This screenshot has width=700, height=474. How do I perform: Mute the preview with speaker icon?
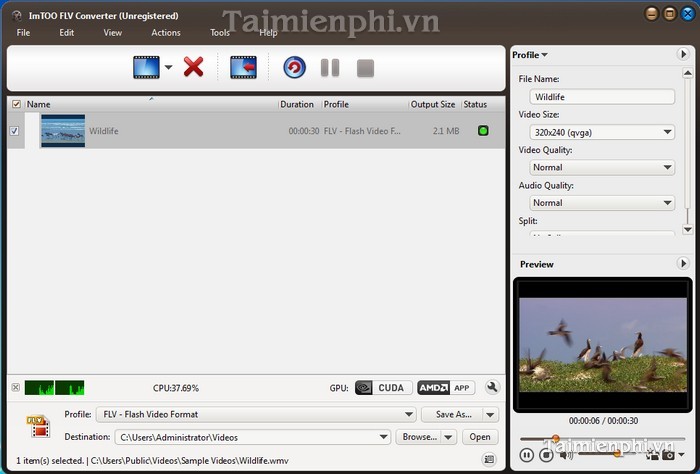[566, 455]
